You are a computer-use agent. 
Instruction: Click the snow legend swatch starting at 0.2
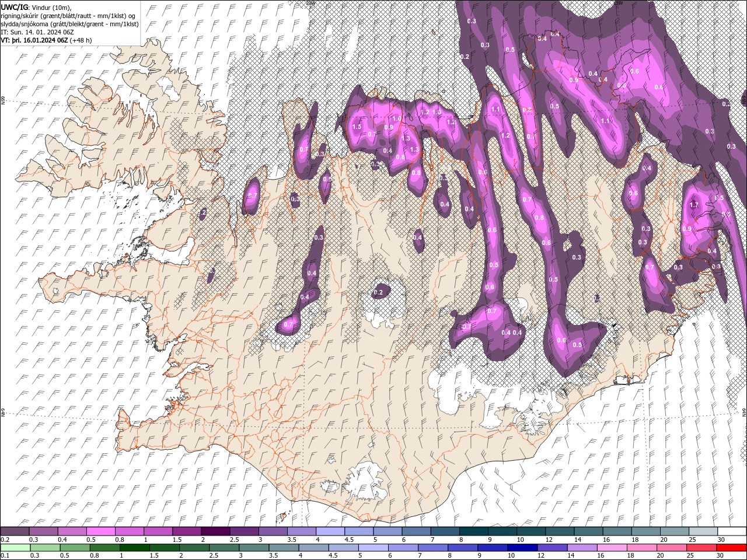point(15,531)
